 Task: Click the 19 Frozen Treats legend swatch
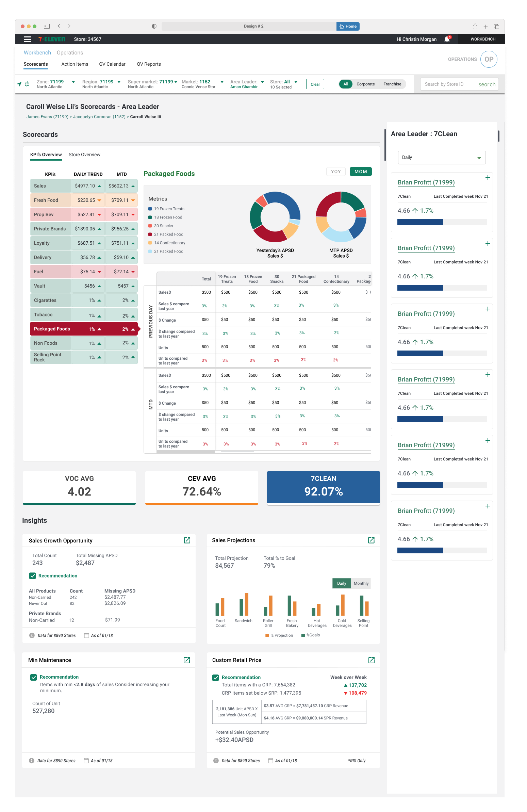coord(150,209)
